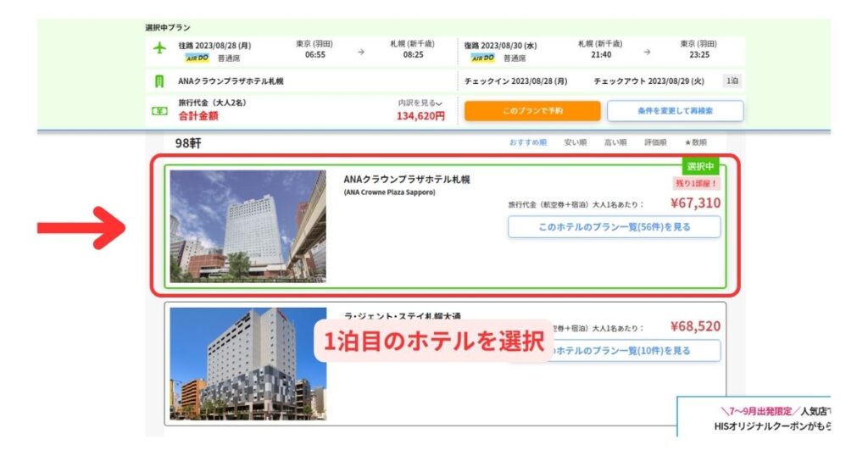
Task: Sort hotels by おすすめ順
Action: 527,142
